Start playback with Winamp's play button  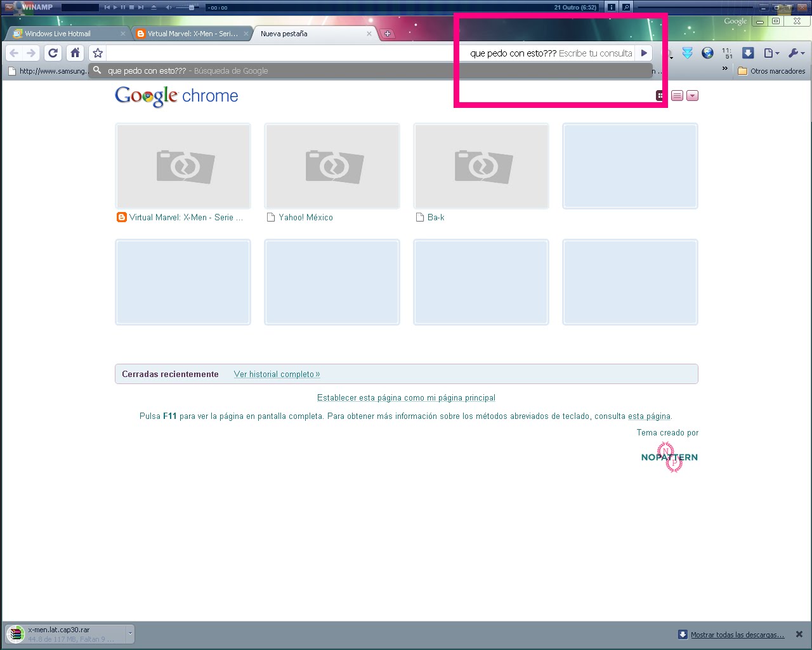click(x=115, y=8)
